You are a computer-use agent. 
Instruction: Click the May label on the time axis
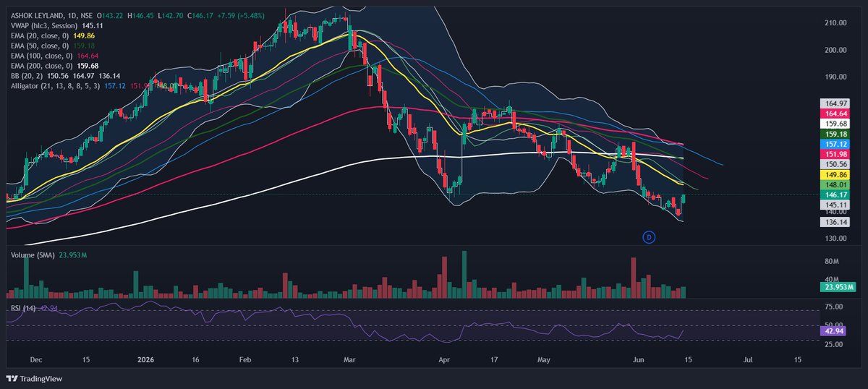click(x=544, y=359)
